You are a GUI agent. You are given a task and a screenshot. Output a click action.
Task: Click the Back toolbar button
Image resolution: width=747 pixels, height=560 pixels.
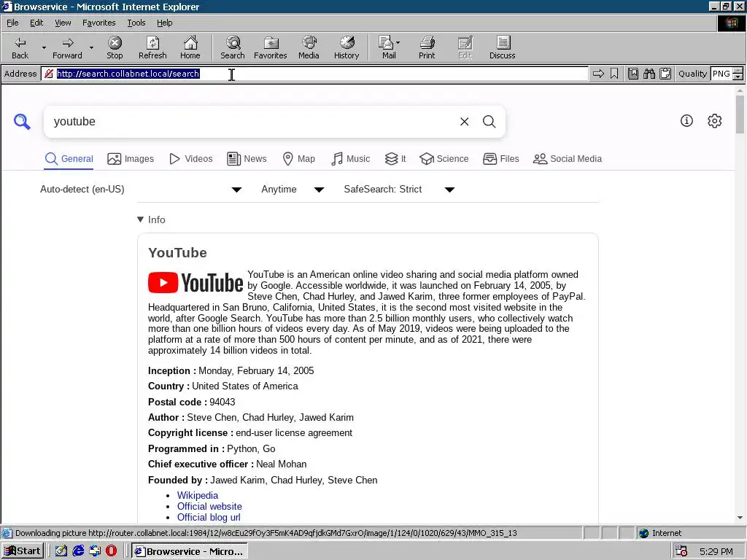coord(20,47)
